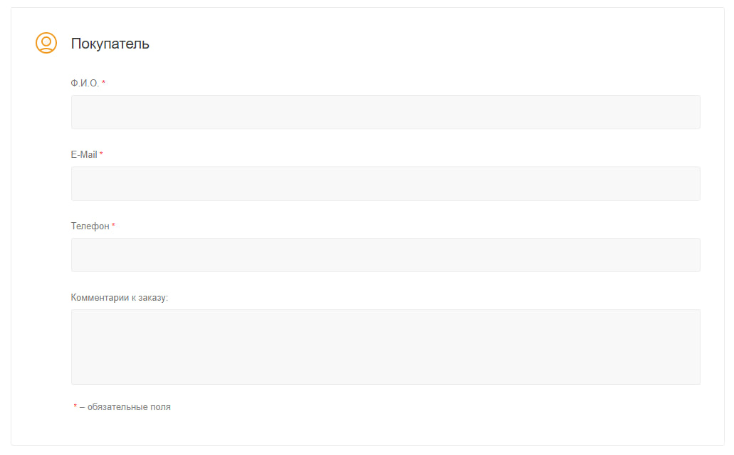Click the orange buyer profile icon

pos(46,43)
